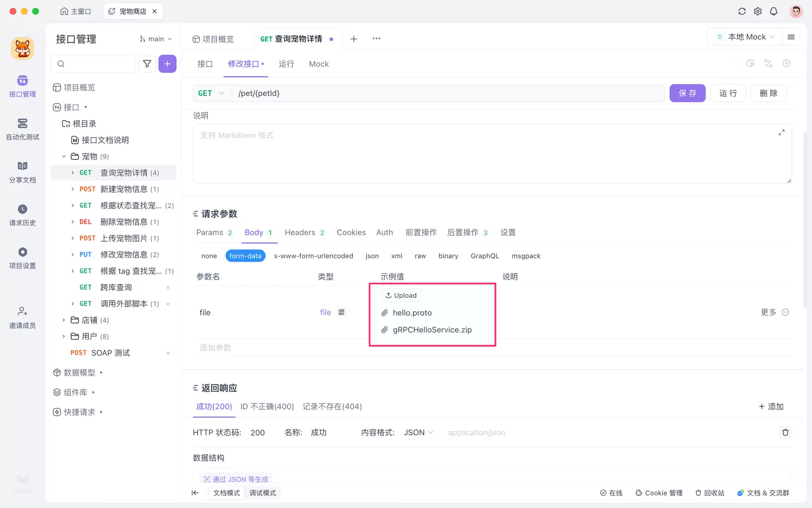Select the xml body type

click(x=397, y=256)
